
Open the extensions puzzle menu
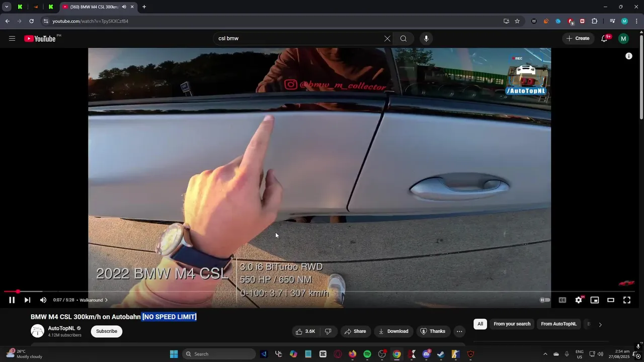point(595,21)
